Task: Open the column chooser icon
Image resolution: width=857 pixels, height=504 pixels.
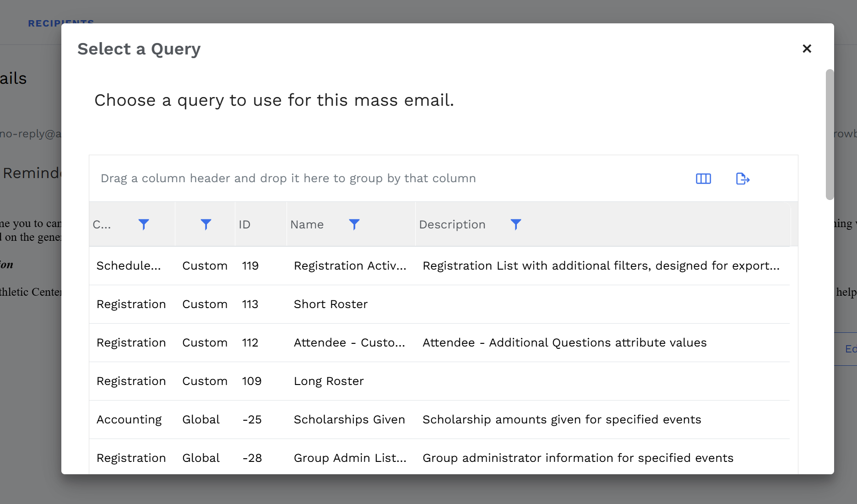Action: [703, 179]
